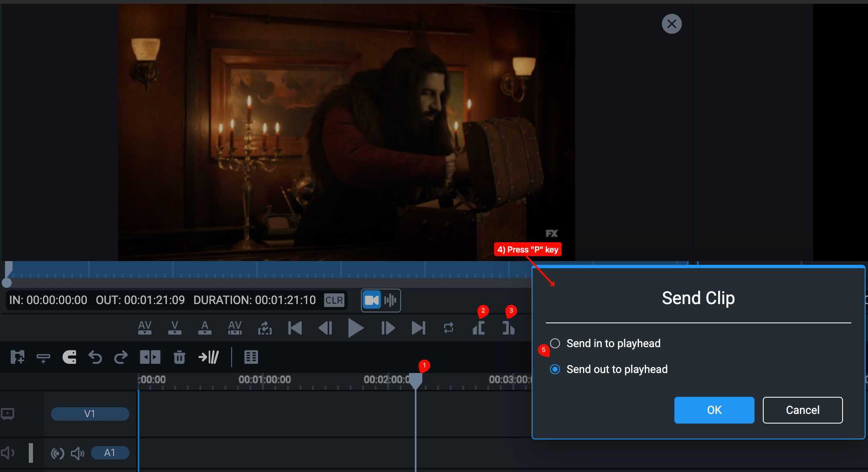The height and width of the screenshot is (472, 868).
Task: Click the split clip icon
Action: coord(150,357)
